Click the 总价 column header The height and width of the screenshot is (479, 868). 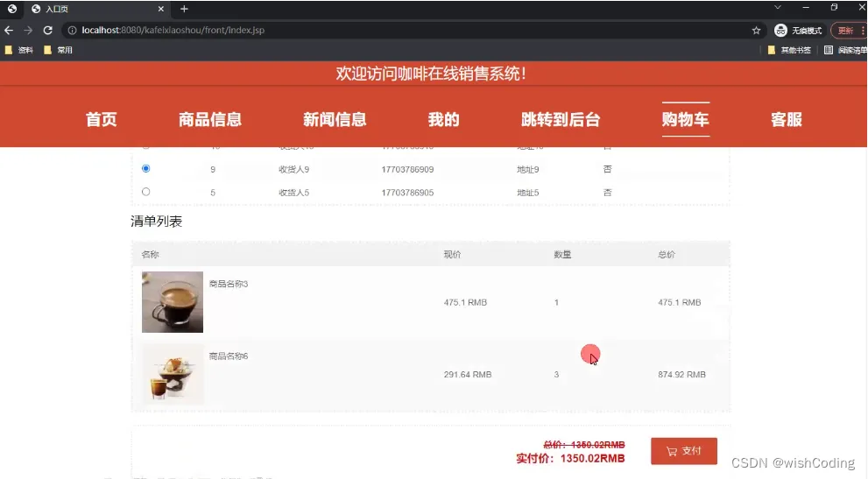pos(667,255)
